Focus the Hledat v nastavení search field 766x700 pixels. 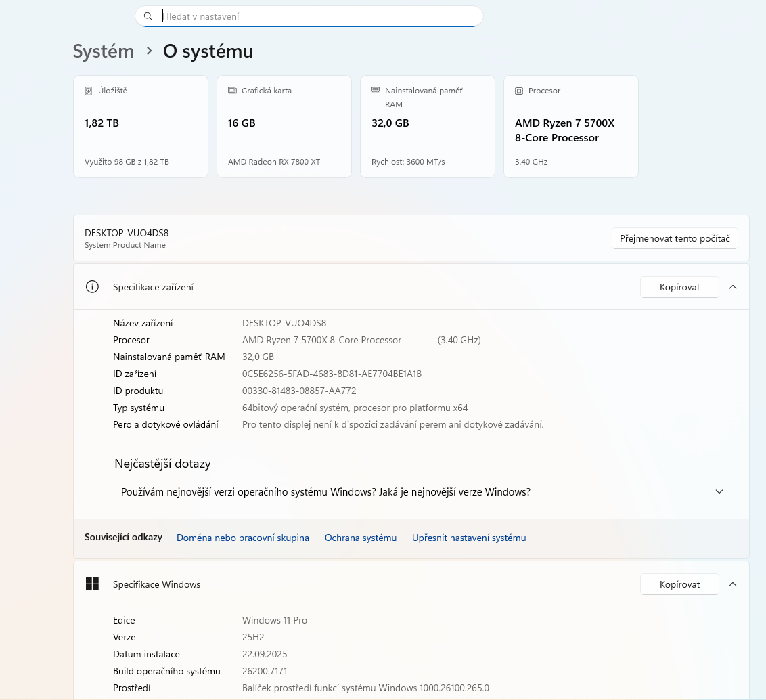pyautogui.click(x=318, y=16)
